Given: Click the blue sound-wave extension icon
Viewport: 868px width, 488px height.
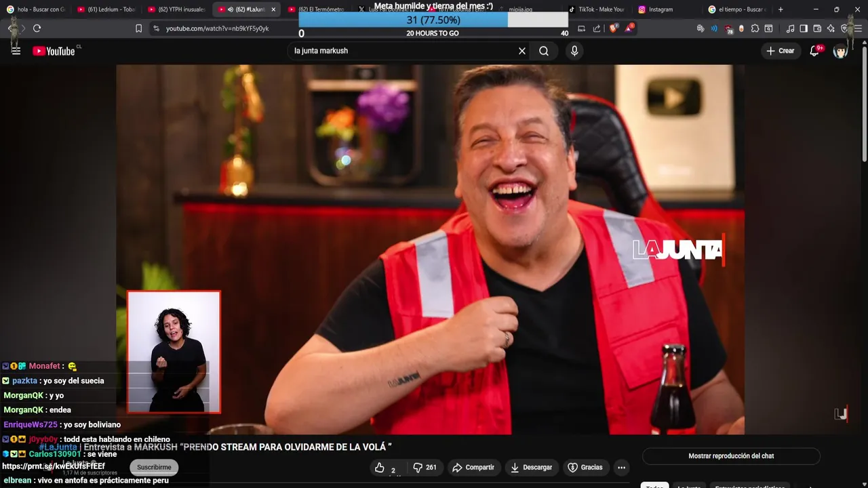Looking at the screenshot, I should coord(714,28).
